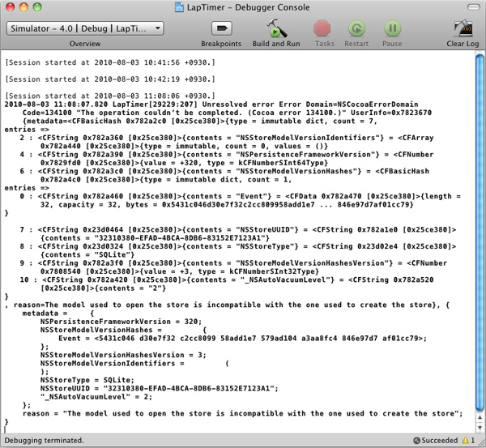This screenshot has height=448, width=486.
Task: Click the Succeeded build status
Action: pos(436,440)
